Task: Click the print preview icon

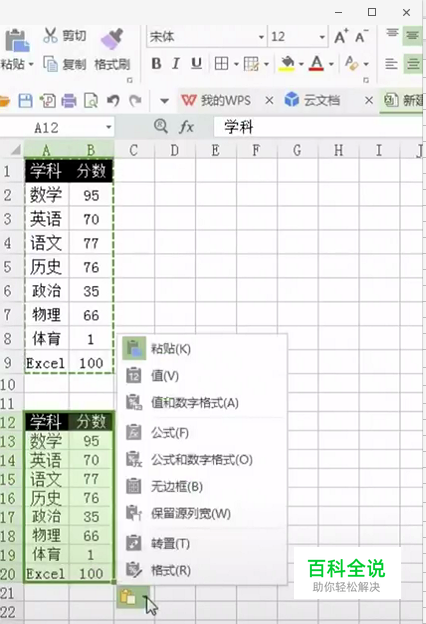Action: pyautogui.click(x=91, y=101)
